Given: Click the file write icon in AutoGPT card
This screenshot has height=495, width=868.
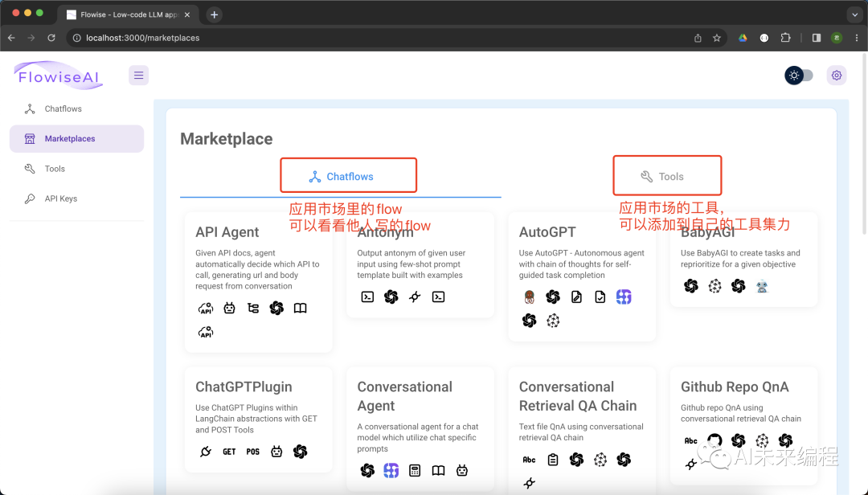Looking at the screenshot, I should [576, 297].
